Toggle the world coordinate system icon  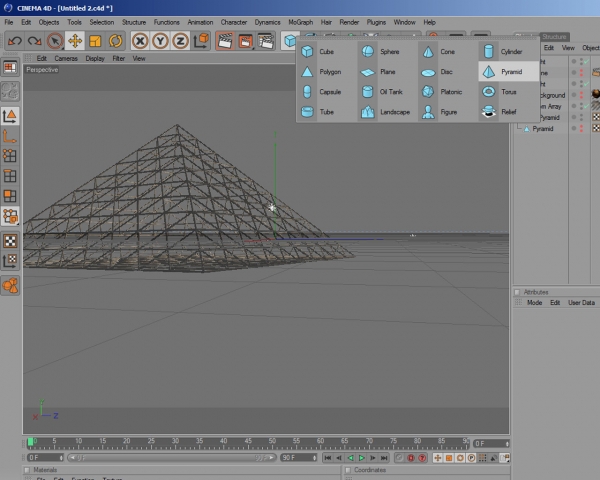(201, 41)
